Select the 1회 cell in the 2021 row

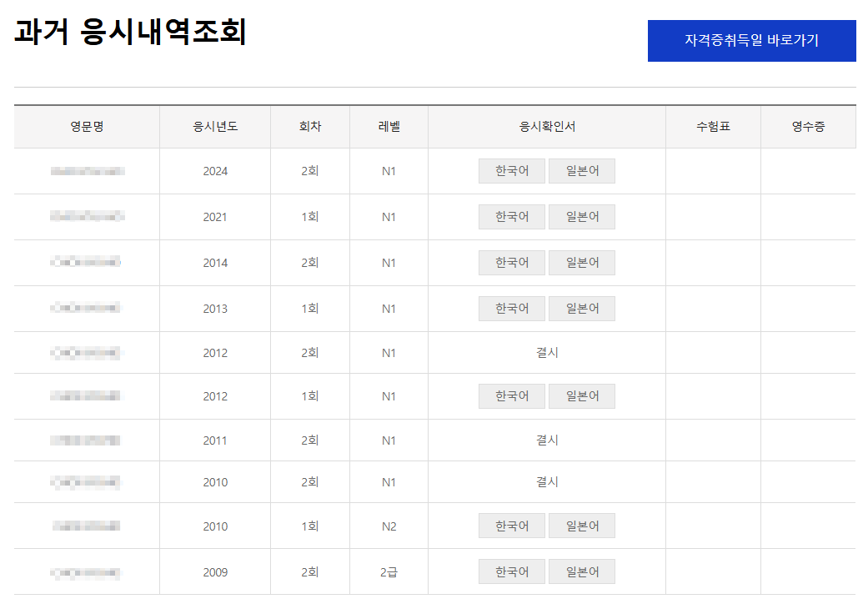coord(310,218)
